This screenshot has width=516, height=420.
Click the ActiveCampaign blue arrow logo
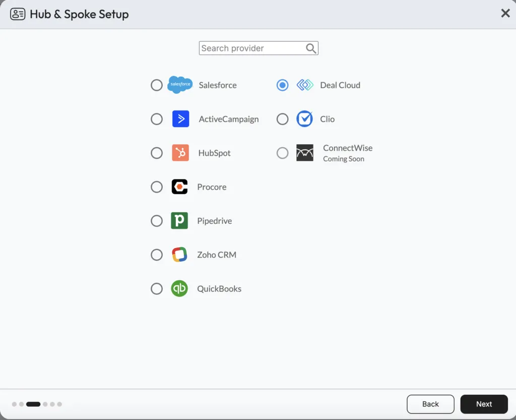tap(181, 119)
